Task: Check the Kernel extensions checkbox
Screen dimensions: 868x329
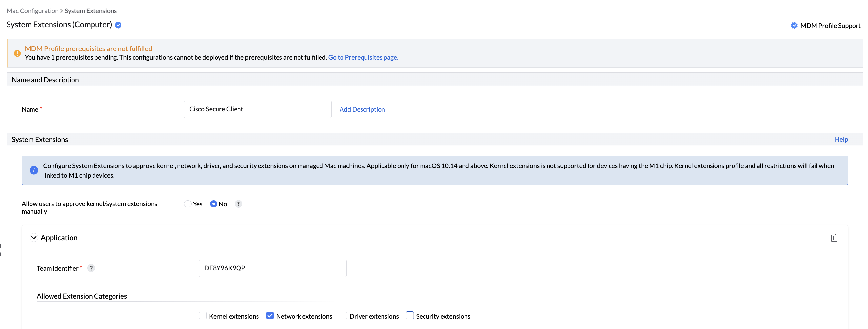Action: [x=203, y=316]
